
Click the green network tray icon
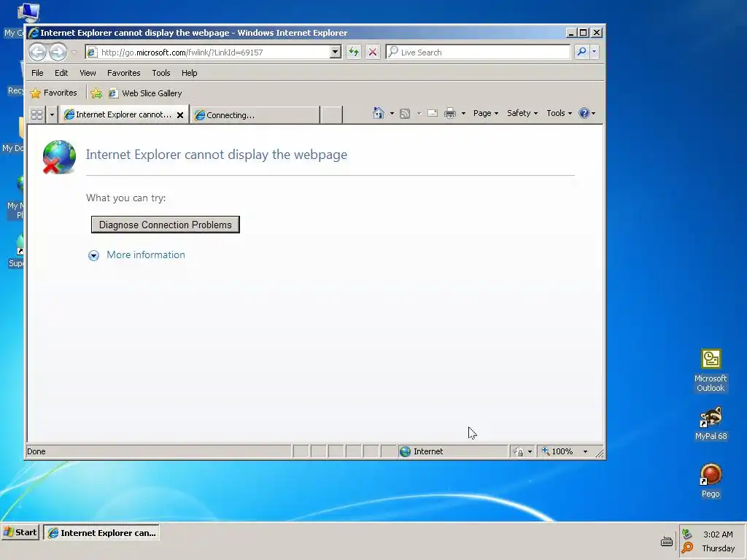686,534
